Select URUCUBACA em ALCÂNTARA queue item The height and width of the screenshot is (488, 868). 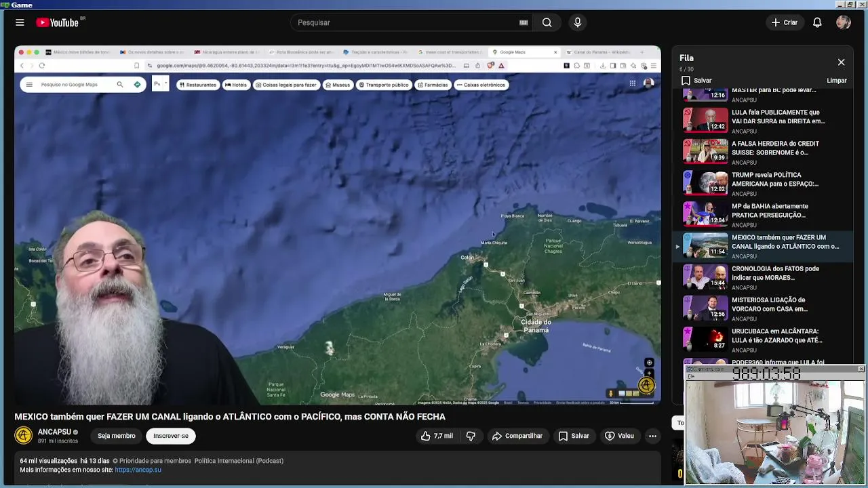[x=762, y=339]
